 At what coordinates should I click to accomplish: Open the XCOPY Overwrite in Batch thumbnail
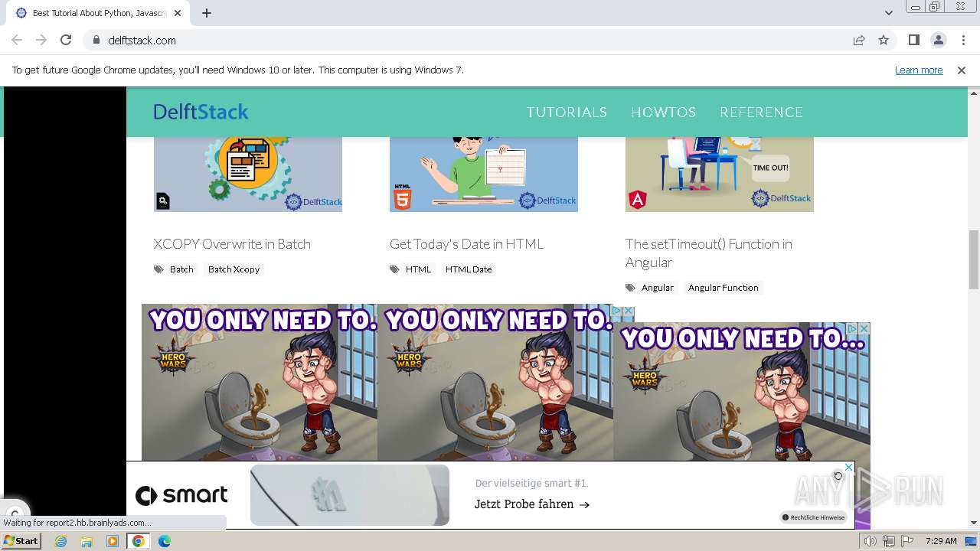tap(248, 174)
